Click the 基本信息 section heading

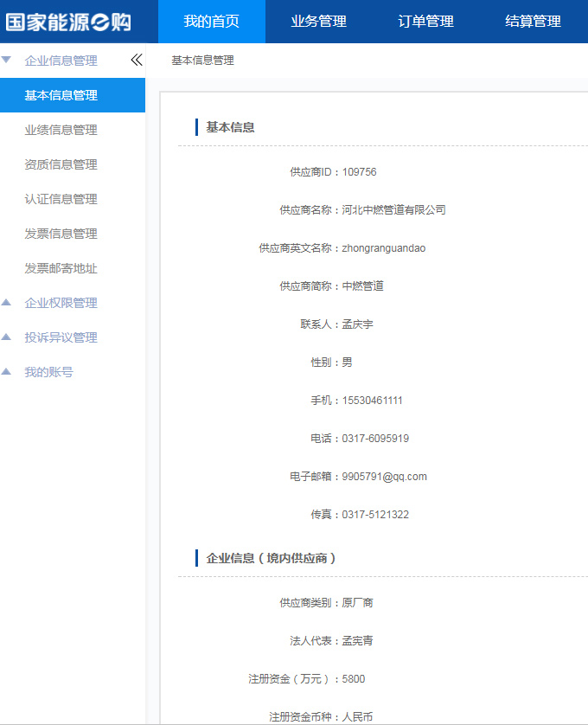point(230,127)
